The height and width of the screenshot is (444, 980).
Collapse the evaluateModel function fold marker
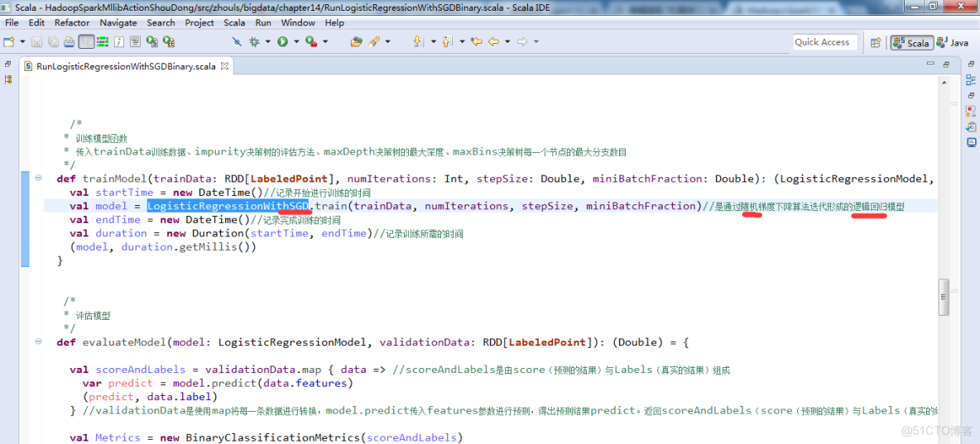click(39, 341)
